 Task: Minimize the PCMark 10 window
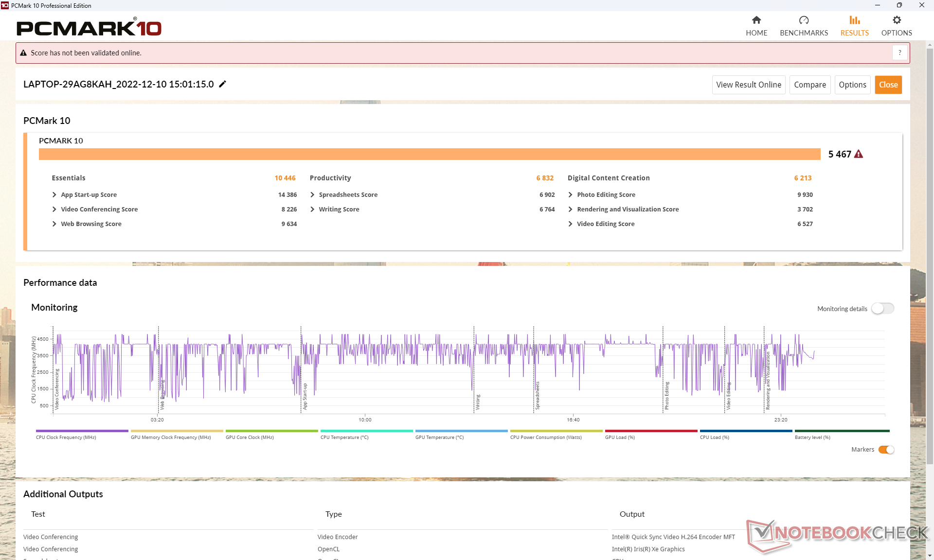coord(877,5)
